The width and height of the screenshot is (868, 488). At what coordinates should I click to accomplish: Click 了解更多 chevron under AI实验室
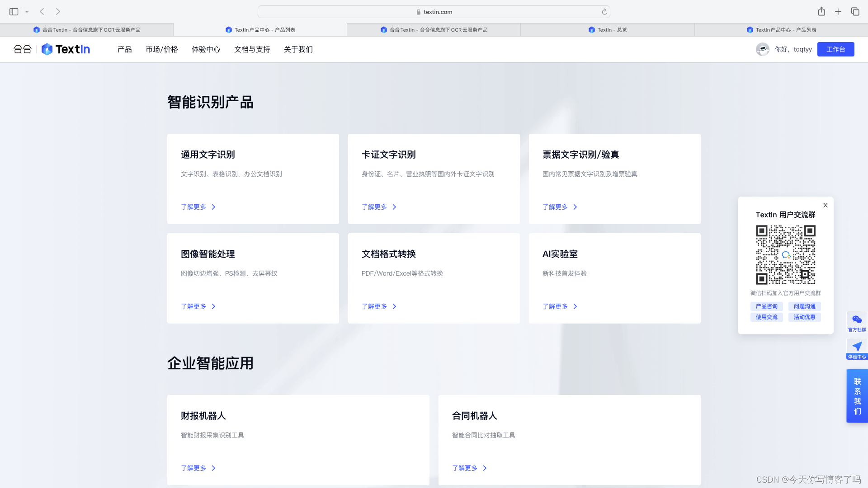(575, 306)
